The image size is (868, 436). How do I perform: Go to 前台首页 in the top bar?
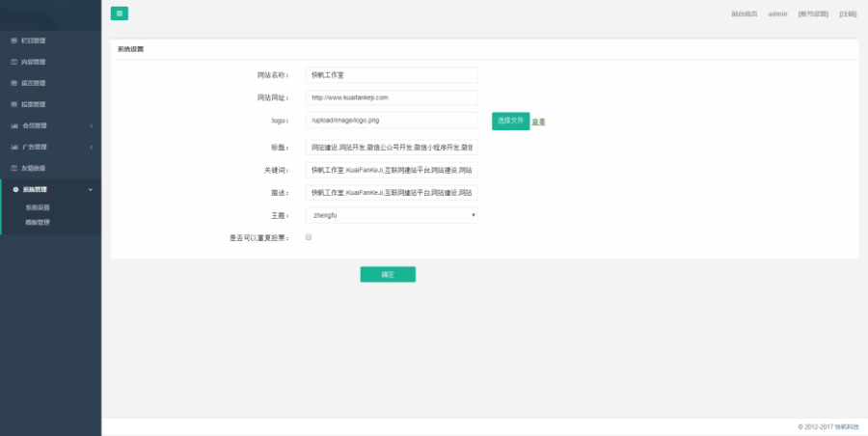744,14
